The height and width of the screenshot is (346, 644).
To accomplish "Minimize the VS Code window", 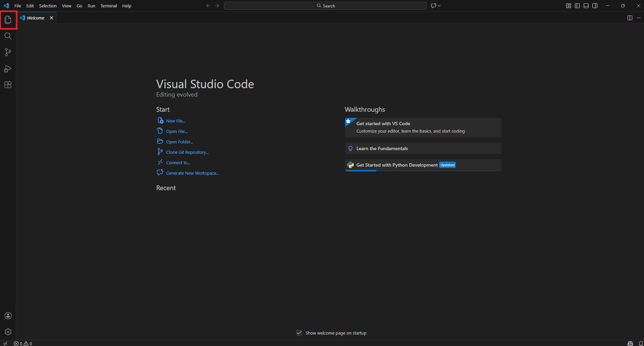I will point(608,6).
